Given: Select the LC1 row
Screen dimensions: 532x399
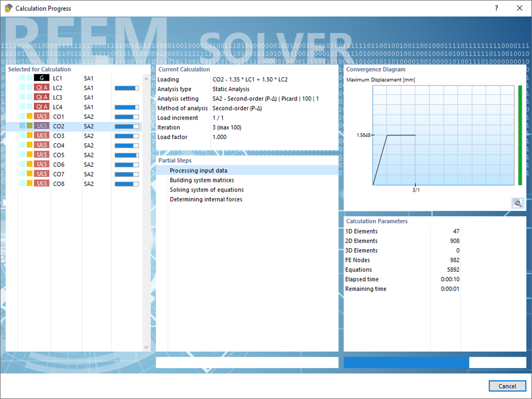Looking at the screenshot, I should pyautogui.click(x=74, y=78).
